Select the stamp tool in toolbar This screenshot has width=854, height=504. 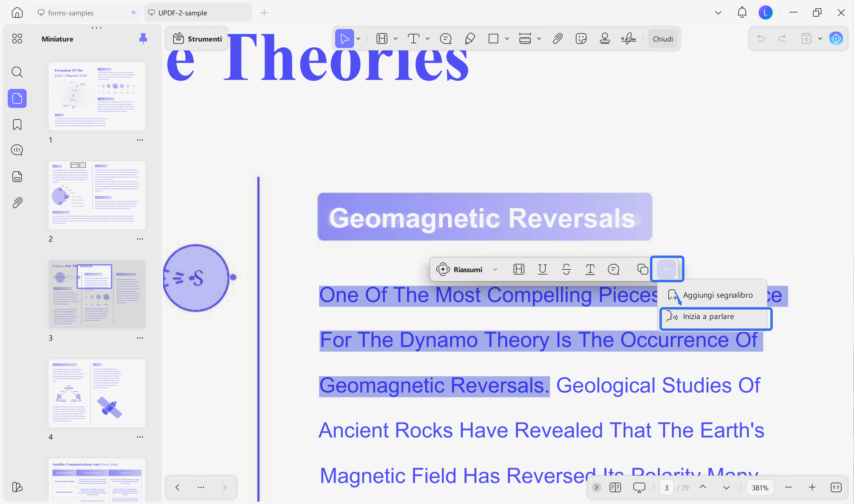(605, 39)
